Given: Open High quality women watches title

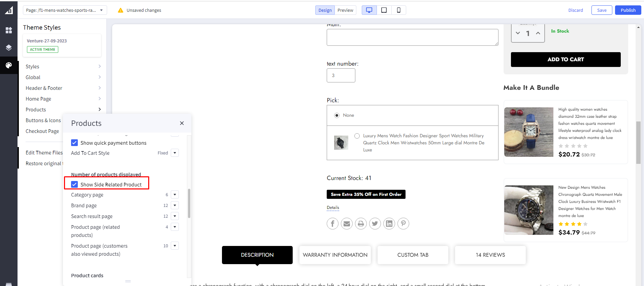Looking at the screenshot, I should click(590, 123).
